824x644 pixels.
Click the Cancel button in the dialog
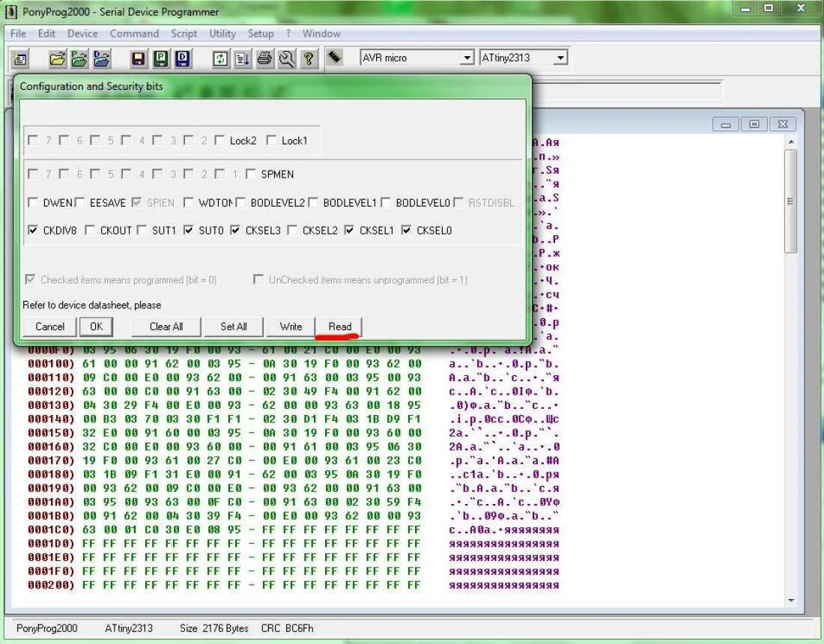point(49,326)
